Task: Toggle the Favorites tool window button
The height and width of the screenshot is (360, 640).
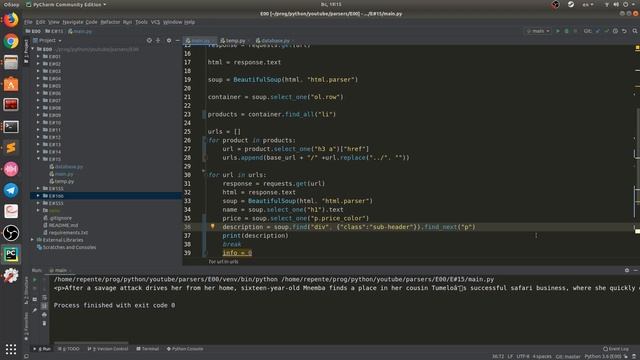Action: click(x=27, y=327)
